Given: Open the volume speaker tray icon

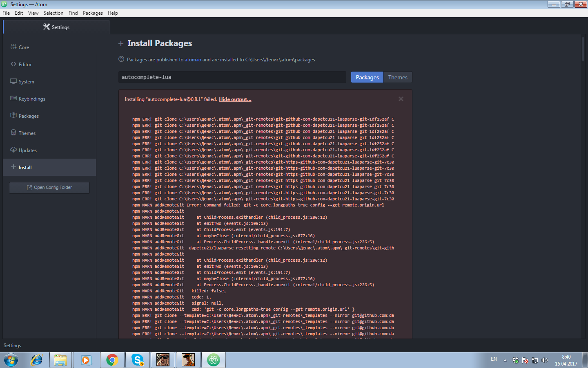Looking at the screenshot, I should click(x=545, y=360).
